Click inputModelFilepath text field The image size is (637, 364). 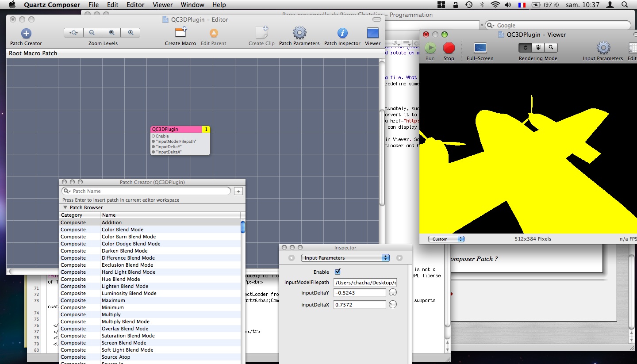coord(365,282)
